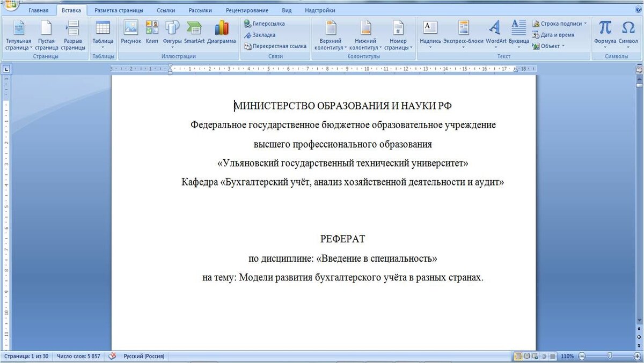Add a Буквица drop cap
Viewport: 644px width, 363px height.
tap(519, 35)
